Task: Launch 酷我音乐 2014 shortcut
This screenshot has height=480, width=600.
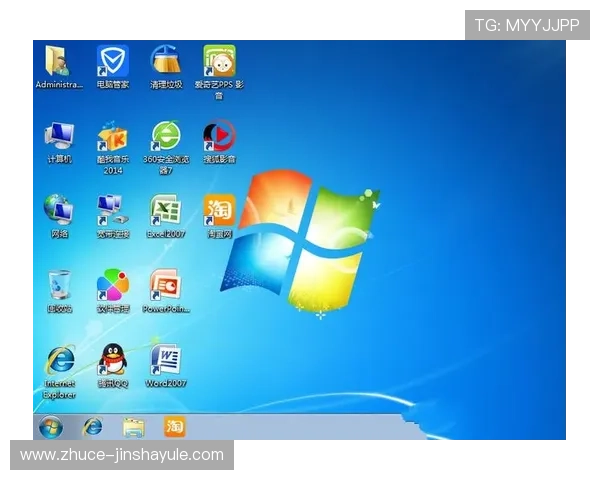Action: (112, 136)
